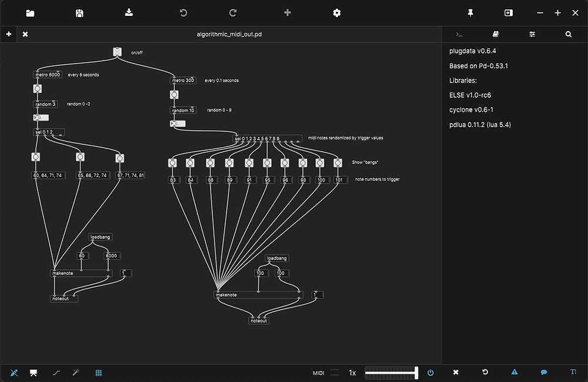Switch to presentation mode via the flag icon
The image size is (588, 382).
(x=33, y=372)
